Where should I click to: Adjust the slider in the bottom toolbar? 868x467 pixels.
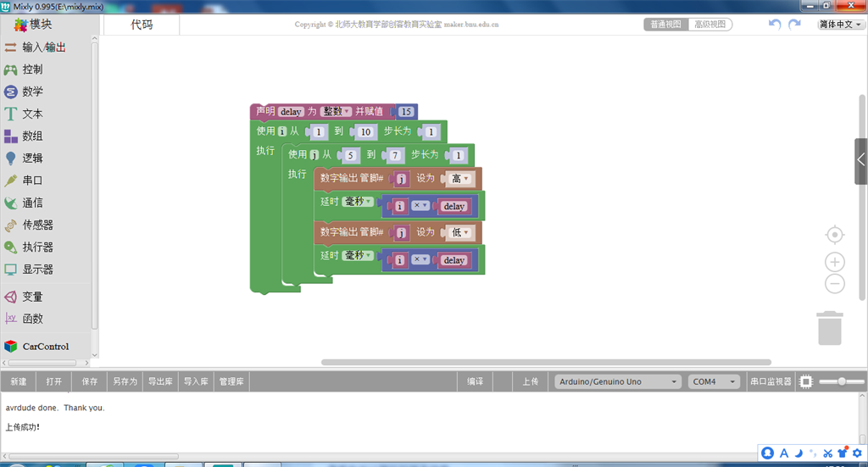(x=841, y=382)
